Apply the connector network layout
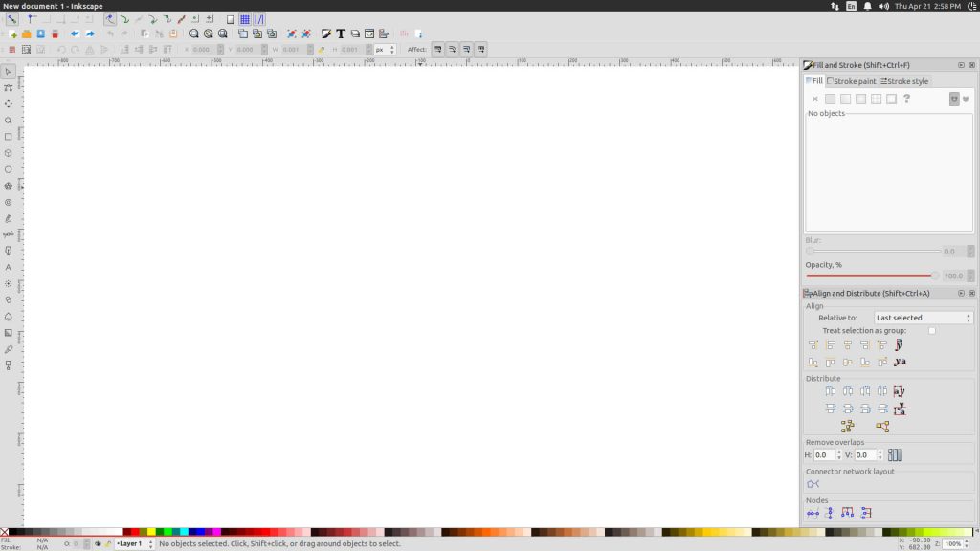 tap(813, 483)
